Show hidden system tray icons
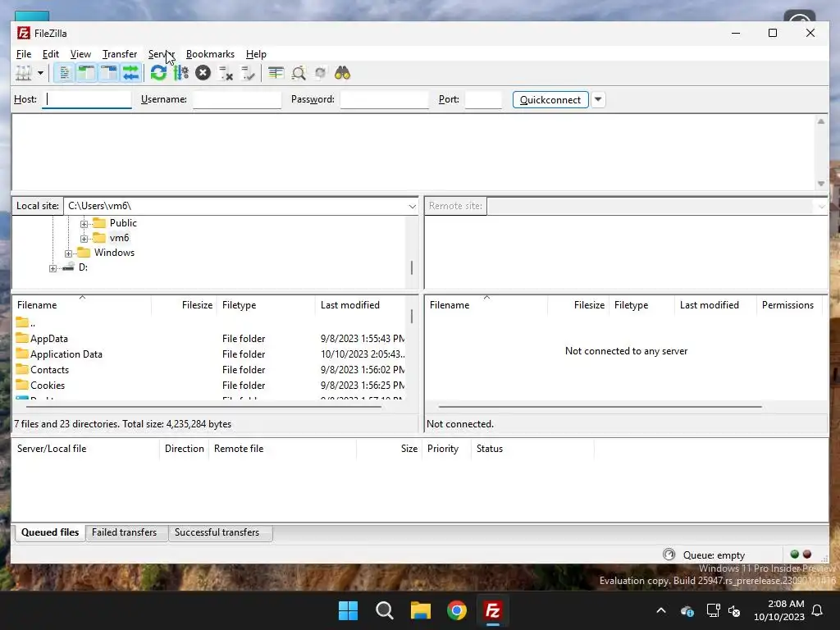The image size is (840, 630). (x=661, y=610)
